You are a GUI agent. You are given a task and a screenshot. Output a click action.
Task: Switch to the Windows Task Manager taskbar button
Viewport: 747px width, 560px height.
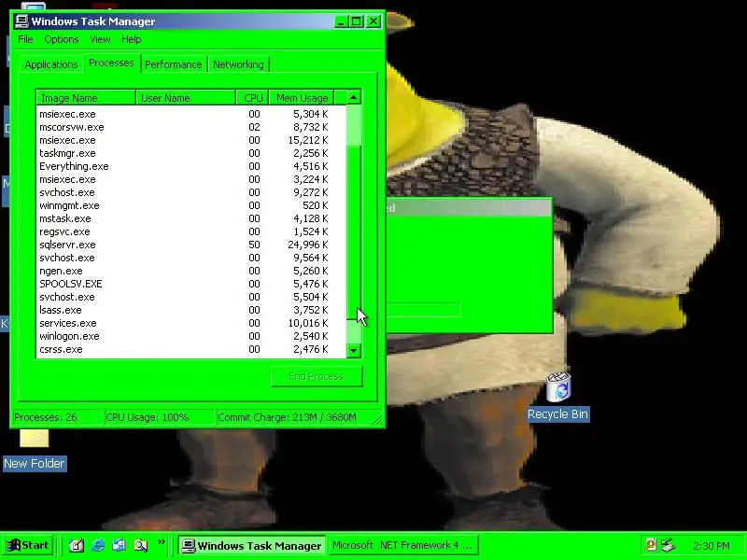(251, 545)
